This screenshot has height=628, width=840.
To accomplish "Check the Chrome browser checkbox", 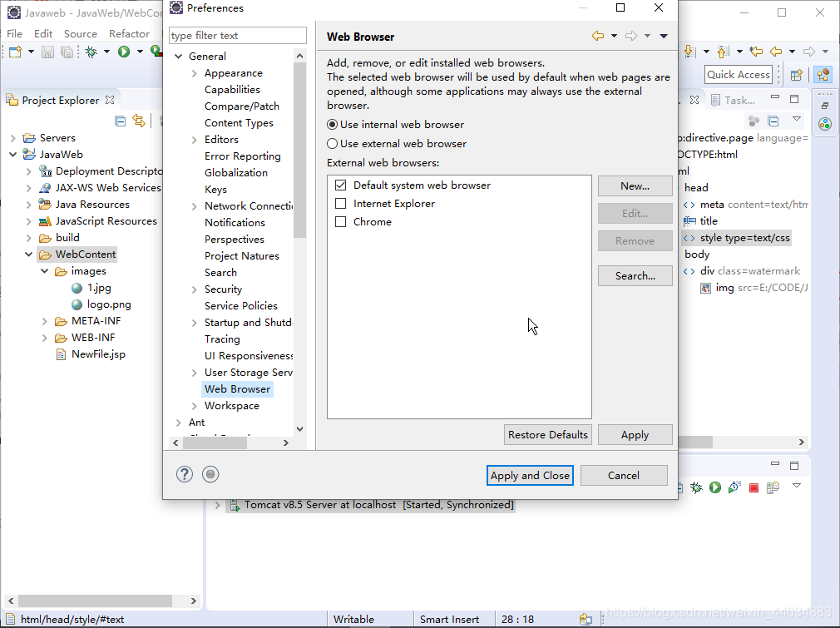I will point(340,222).
